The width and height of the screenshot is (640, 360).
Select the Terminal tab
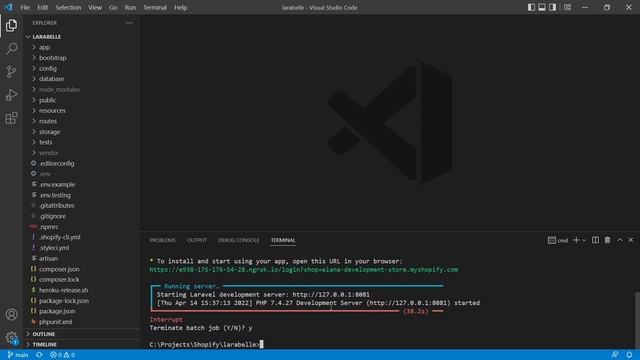pyautogui.click(x=283, y=240)
